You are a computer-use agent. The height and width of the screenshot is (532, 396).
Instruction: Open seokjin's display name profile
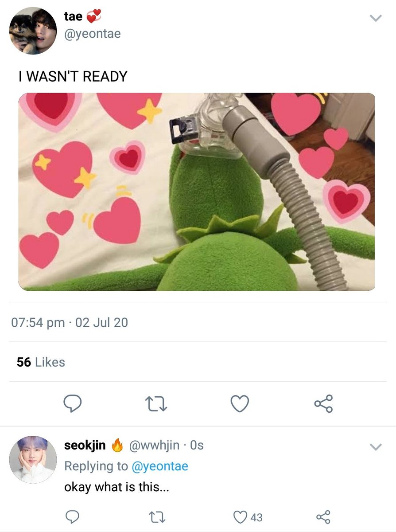click(85, 445)
